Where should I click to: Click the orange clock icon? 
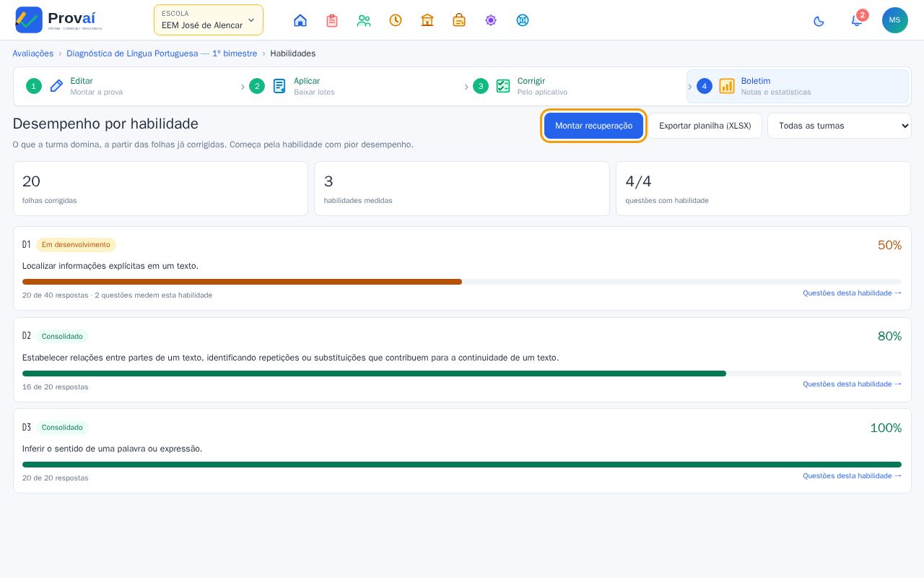tap(396, 20)
